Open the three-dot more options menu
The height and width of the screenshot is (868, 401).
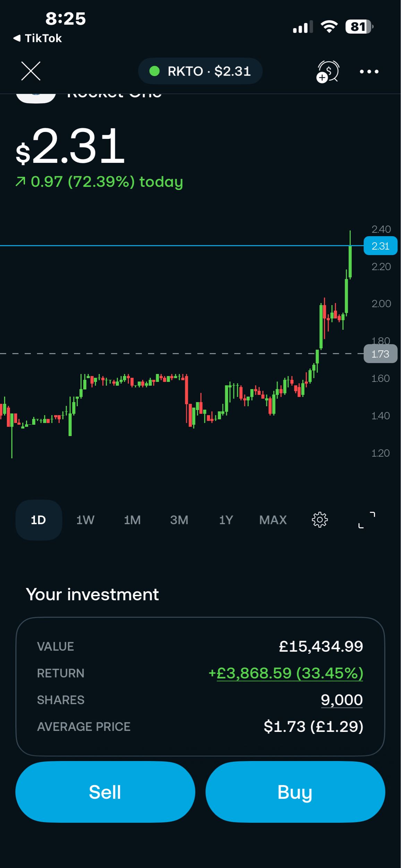[x=369, y=72]
